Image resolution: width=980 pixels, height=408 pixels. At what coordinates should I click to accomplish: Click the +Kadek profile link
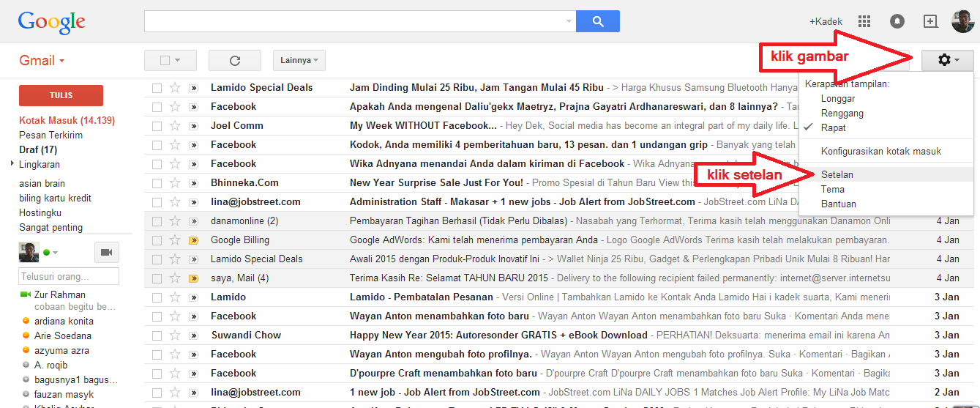826,21
